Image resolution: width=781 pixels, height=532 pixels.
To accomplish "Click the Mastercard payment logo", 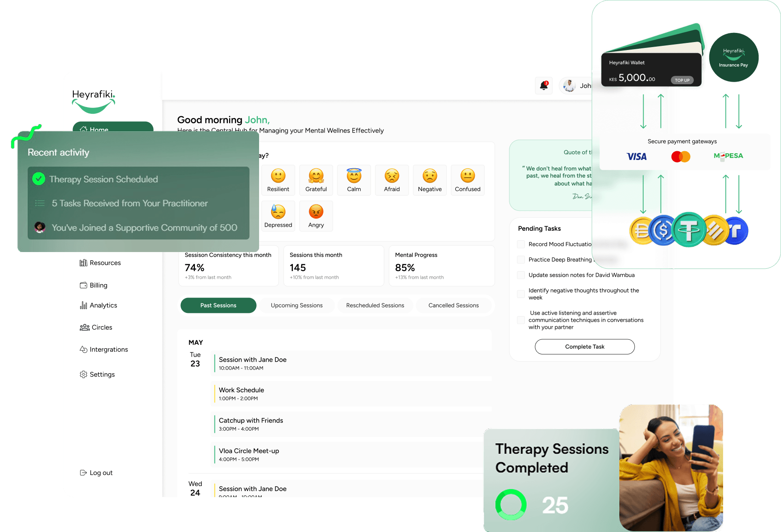I will point(681,157).
